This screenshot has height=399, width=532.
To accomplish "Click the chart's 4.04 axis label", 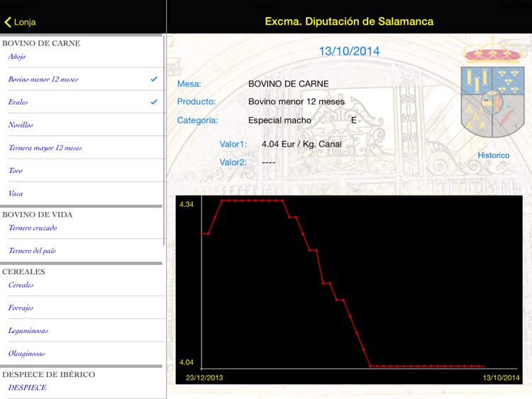I will (x=187, y=362).
